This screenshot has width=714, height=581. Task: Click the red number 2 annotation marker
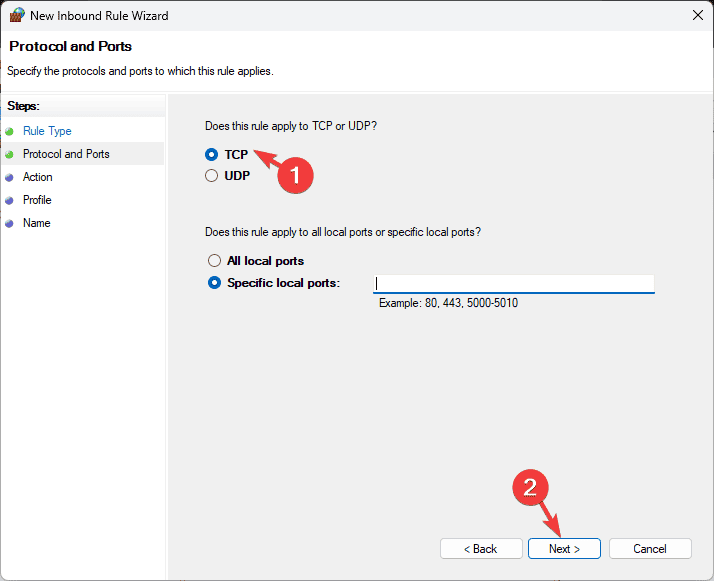[530, 487]
